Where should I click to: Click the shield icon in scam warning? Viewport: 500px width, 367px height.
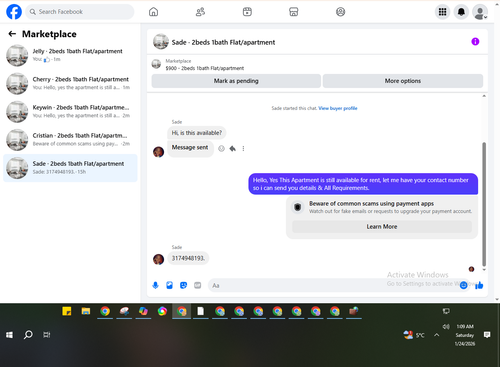tap(297, 207)
